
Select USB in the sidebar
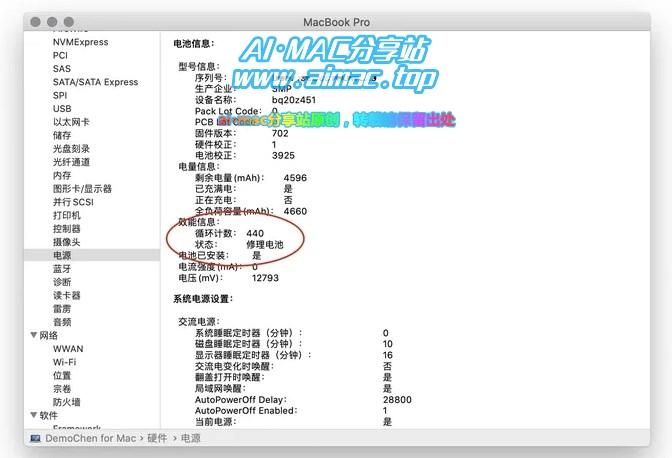62,108
